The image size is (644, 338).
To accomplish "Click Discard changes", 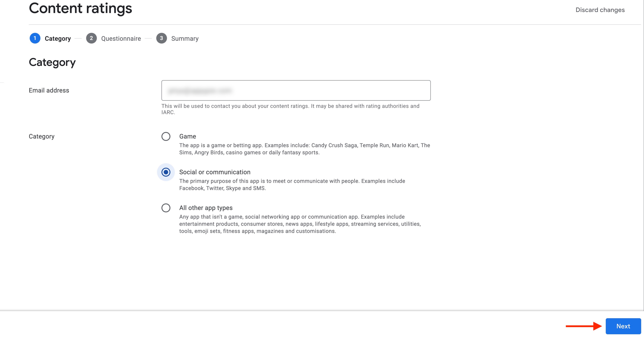I will pyautogui.click(x=600, y=10).
